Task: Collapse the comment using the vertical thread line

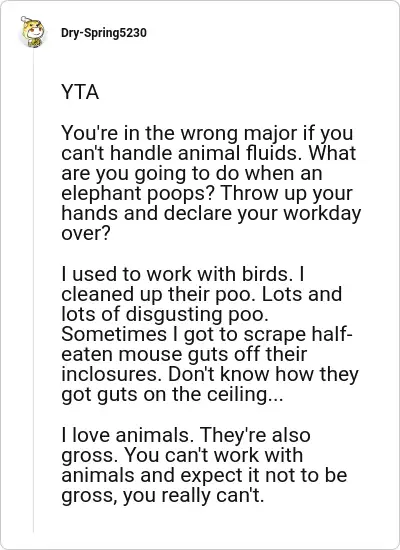Action: click(x=33, y=291)
